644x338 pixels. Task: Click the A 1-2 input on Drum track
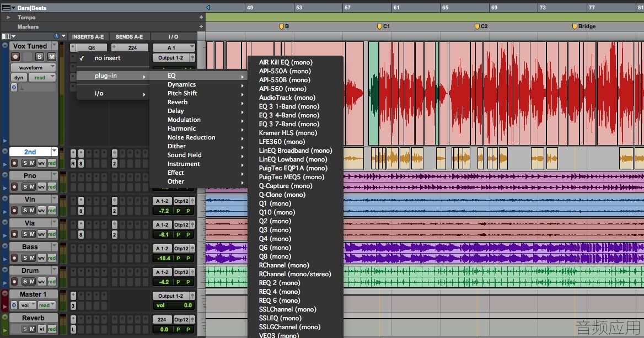[162, 272]
